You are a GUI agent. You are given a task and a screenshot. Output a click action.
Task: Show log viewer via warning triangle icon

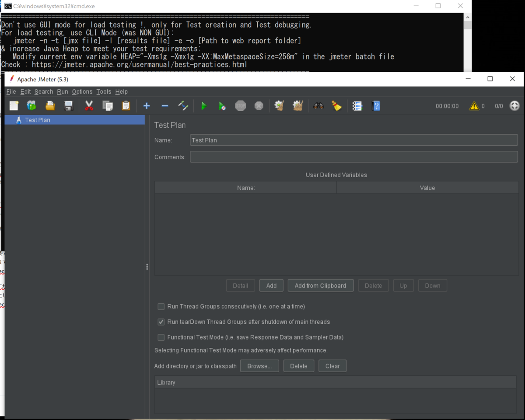coord(474,106)
